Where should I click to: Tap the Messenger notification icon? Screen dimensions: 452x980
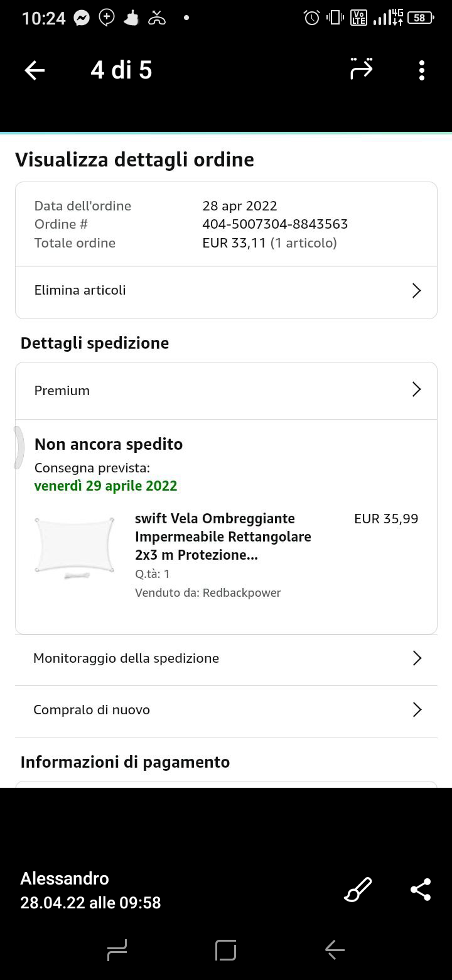pos(82,18)
